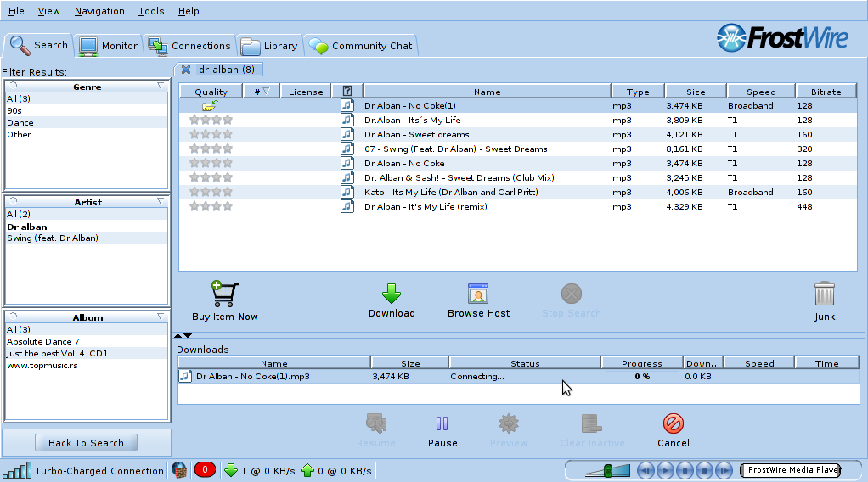Image resolution: width=868 pixels, height=482 pixels.
Task: Open the File menu
Action: pyautogui.click(x=16, y=11)
